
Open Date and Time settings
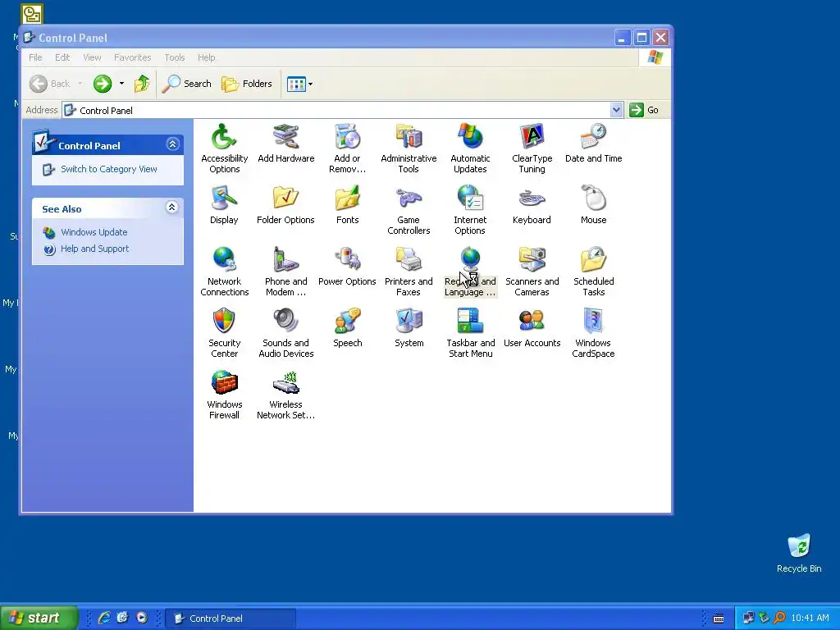click(594, 143)
